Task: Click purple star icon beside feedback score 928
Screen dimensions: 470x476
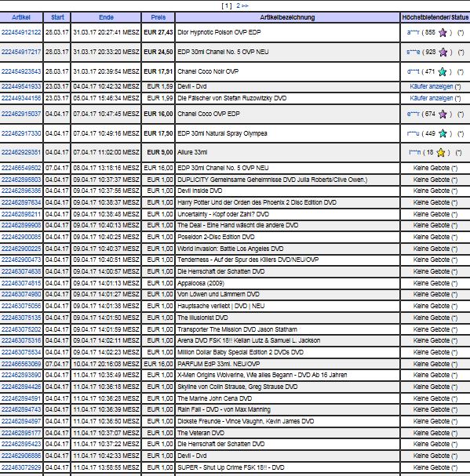Action: [443, 53]
